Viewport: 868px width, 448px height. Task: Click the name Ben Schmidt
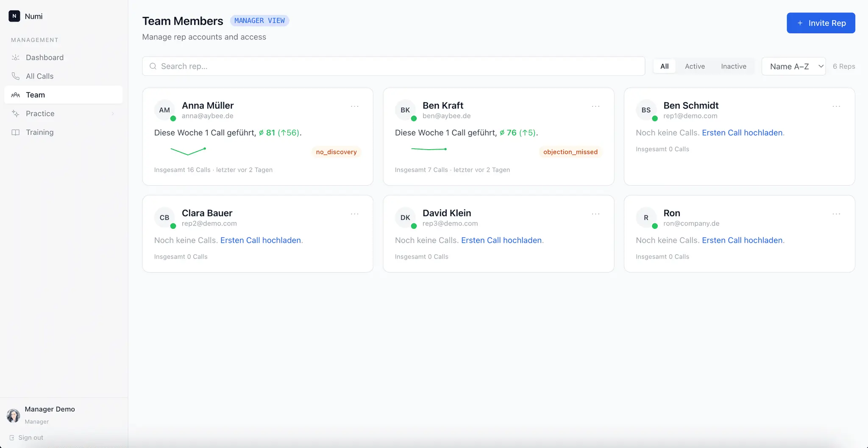(x=691, y=106)
